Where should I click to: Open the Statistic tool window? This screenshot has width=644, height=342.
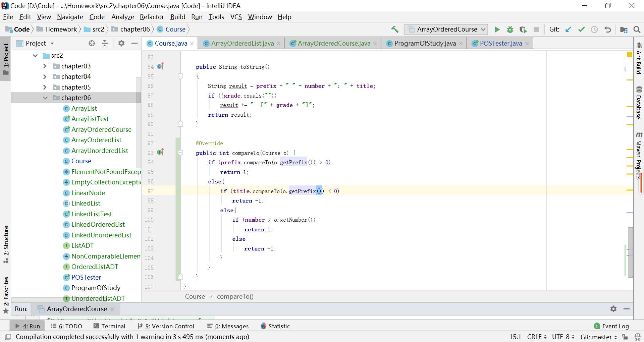[275, 326]
